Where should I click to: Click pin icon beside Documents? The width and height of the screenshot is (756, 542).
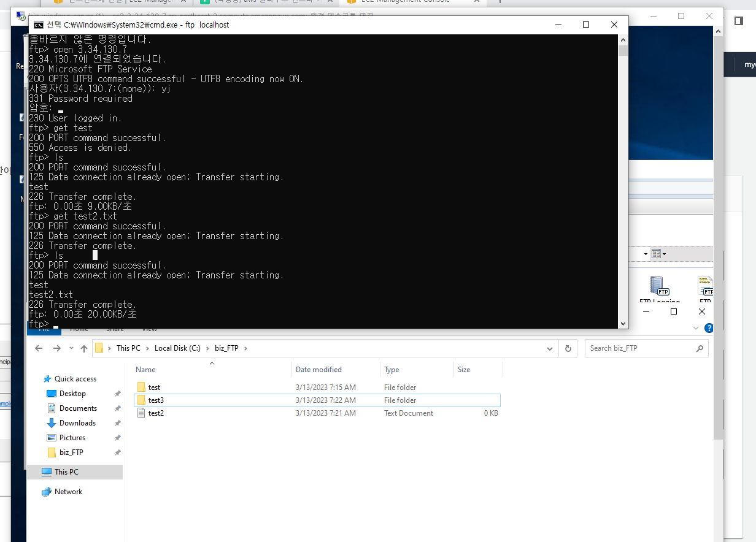click(117, 408)
